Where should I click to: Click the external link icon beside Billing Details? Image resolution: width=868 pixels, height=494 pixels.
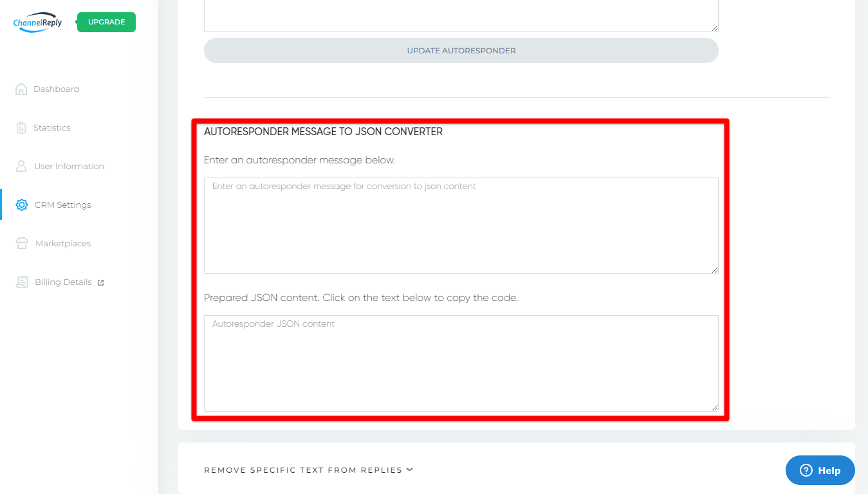pyautogui.click(x=100, y=282)
